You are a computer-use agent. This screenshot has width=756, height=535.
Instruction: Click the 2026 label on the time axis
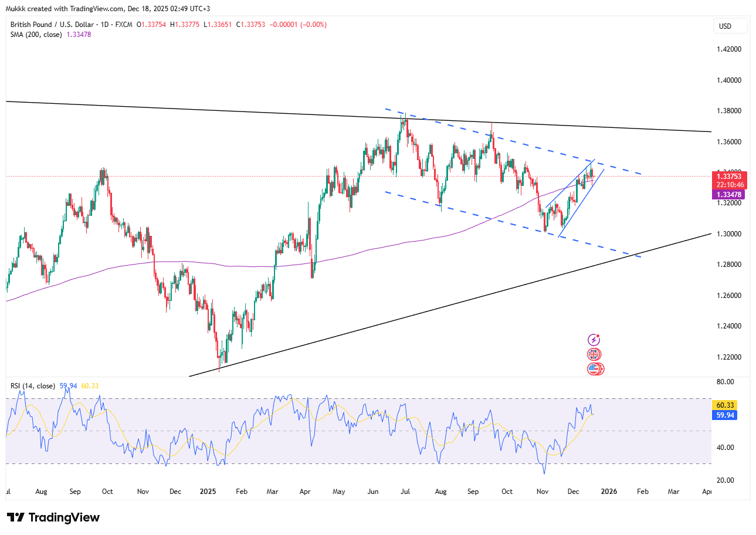(x=609, y=491)
